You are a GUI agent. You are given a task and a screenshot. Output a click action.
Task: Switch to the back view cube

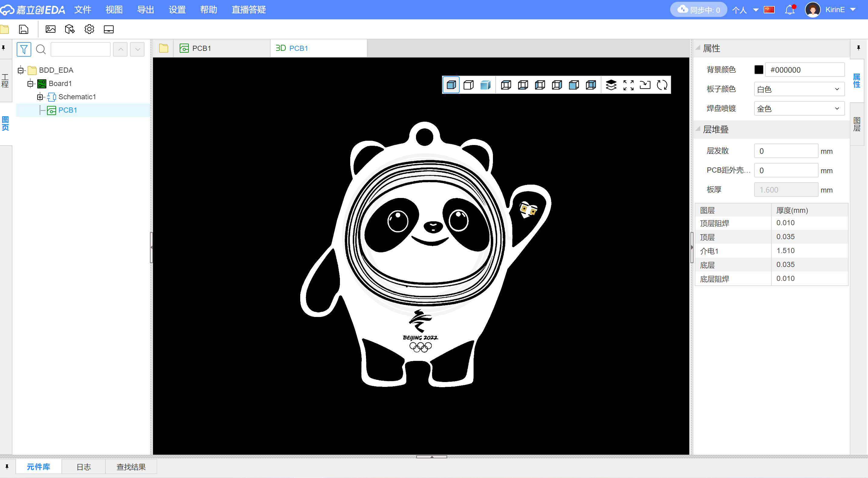tap(591, 85)
